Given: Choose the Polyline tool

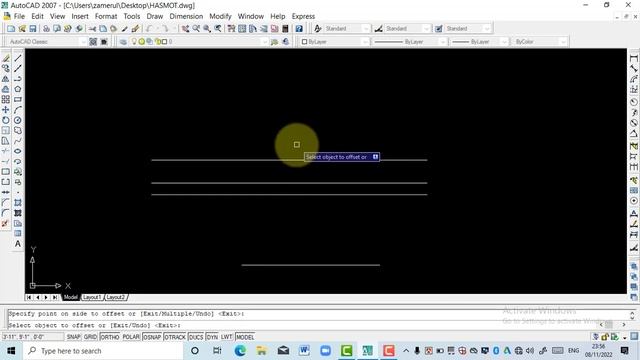Looking at the screenshot, I should (18, 79).
